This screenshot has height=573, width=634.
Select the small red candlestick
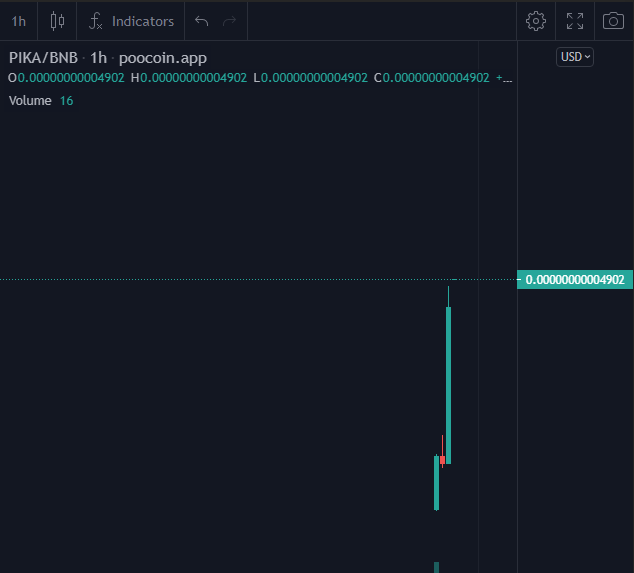pyautogui.click(x=442, y=460)
